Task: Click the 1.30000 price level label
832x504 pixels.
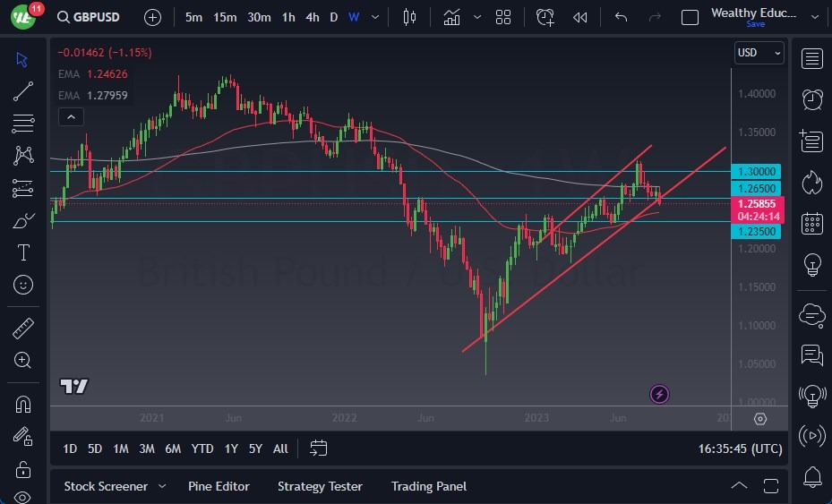Action: [x=758, y=171]
